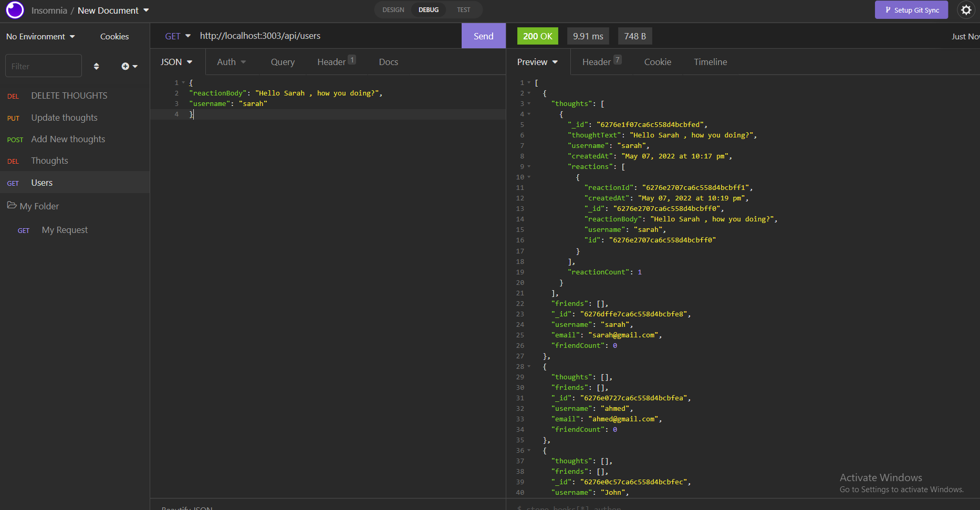The height and width of the screenshot is (510, 980).
Task: Select the DELETE THOUGHTS request
Action: click(x=75, y=95)
